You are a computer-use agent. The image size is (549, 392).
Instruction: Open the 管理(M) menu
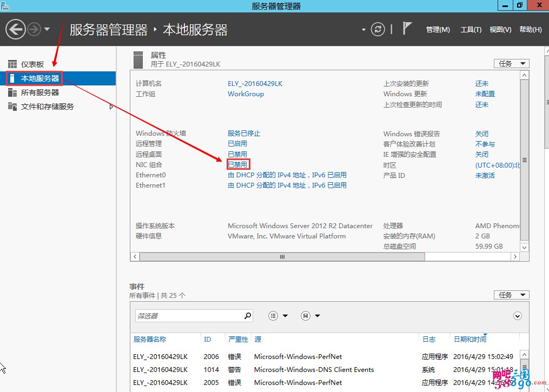438,30
